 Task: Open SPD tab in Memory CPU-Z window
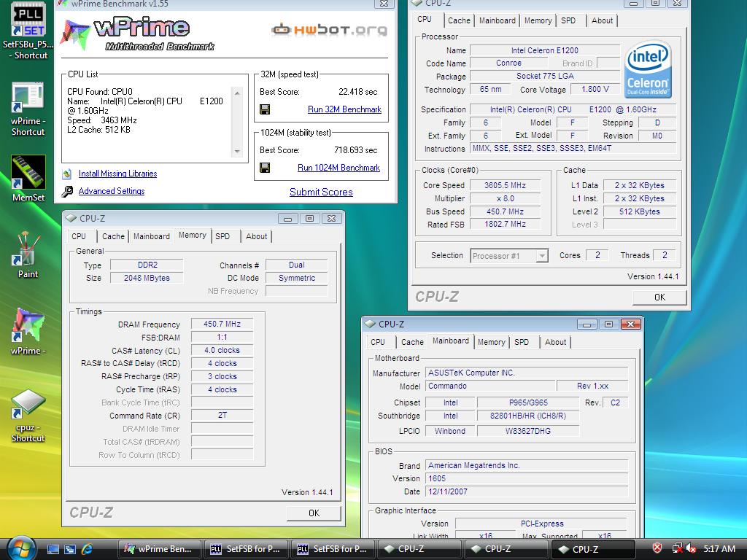(222, 236)
